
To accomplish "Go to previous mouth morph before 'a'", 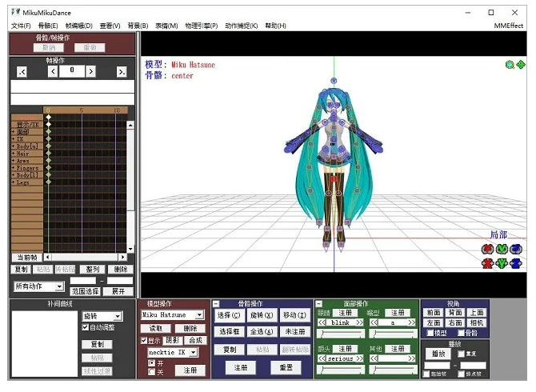I will pos(374,322).
